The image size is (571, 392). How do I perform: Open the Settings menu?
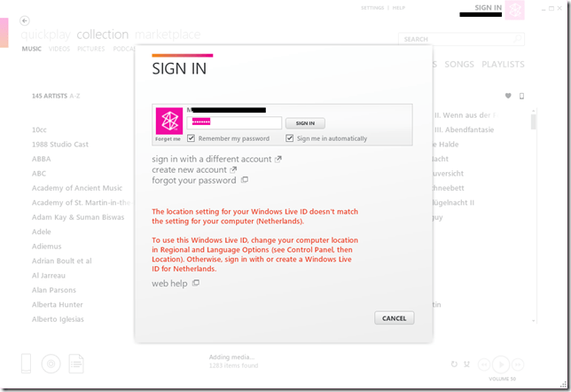(372, 7)
